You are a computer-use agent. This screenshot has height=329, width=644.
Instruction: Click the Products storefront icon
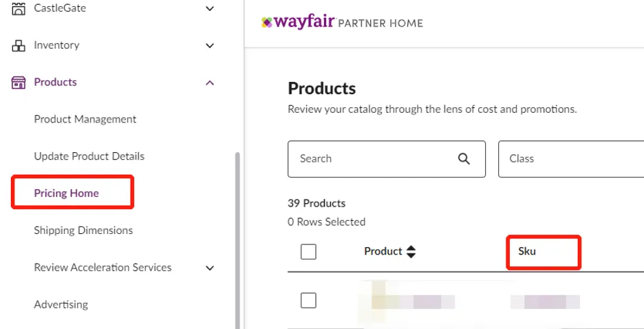click(19, 83)
